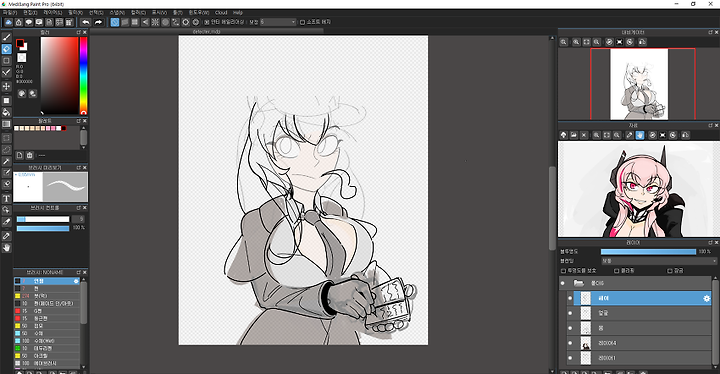This screenshot has width=720, height=374.
Task: Zoom in using Navigator panel magnifier
Action: tap(576, 42)
